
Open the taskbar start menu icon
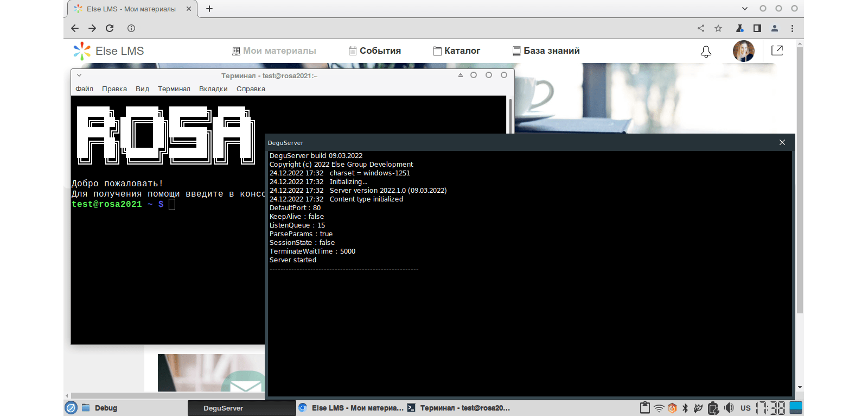pyautogui.click(x=71, y=408)
